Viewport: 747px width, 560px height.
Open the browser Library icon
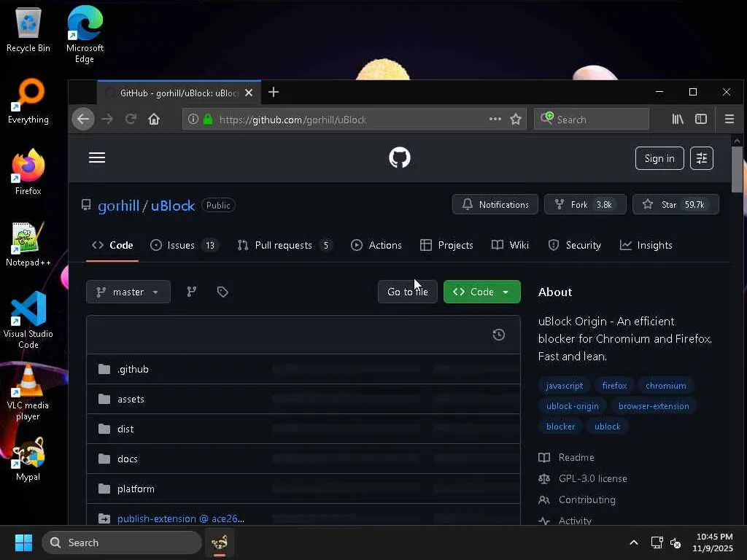678,119
